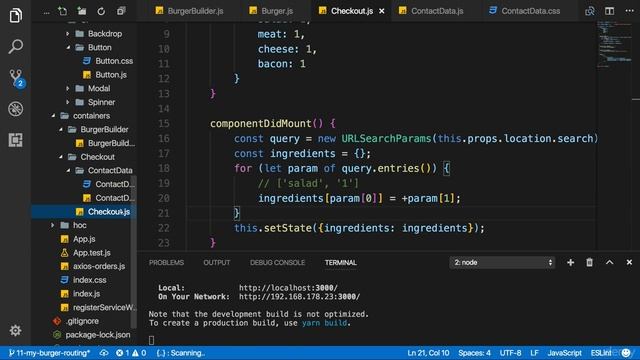Change UTF-8 encoding in status bar
640x360 pixels.
510,353
